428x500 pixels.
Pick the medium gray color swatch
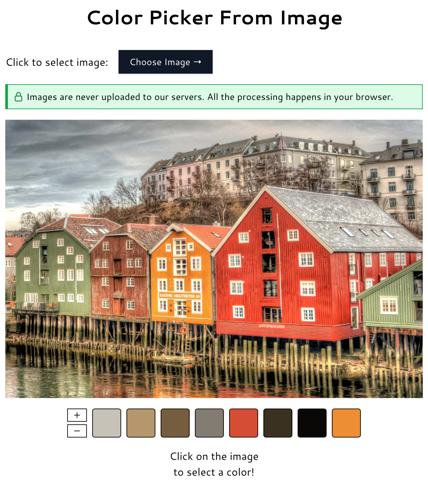(209, 423)
